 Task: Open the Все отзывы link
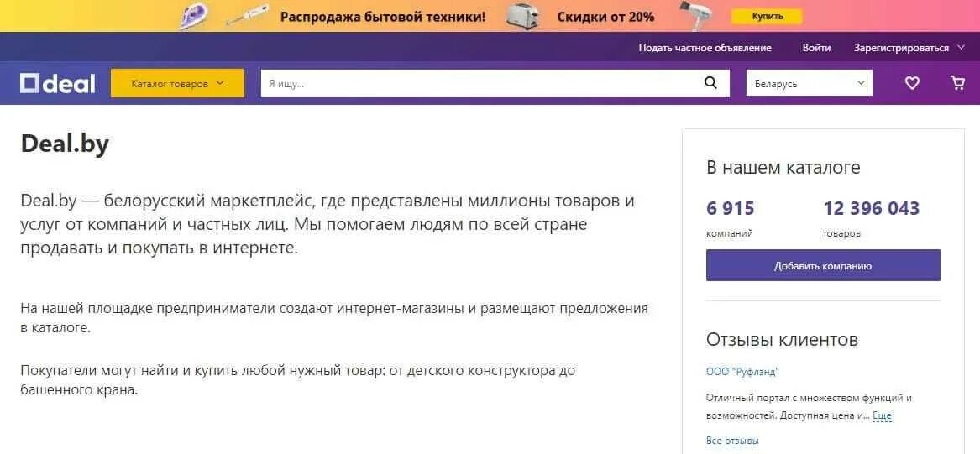[x=732, y=441]
